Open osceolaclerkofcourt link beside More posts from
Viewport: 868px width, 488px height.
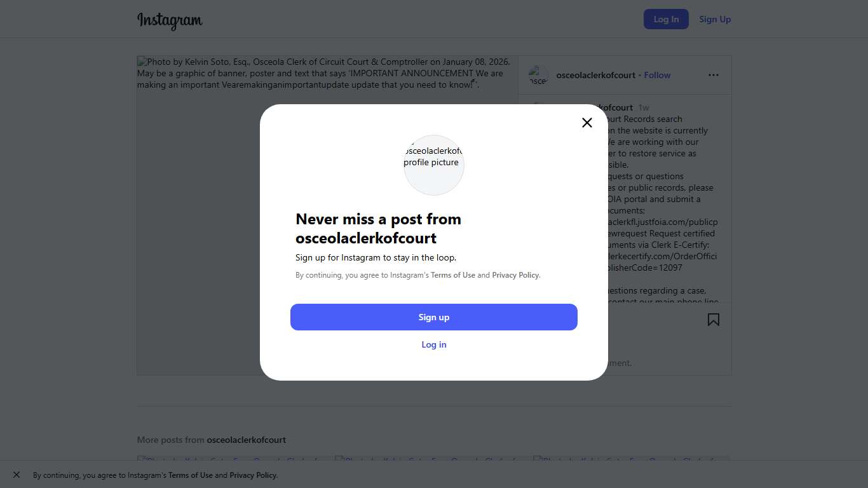(246, 440)
